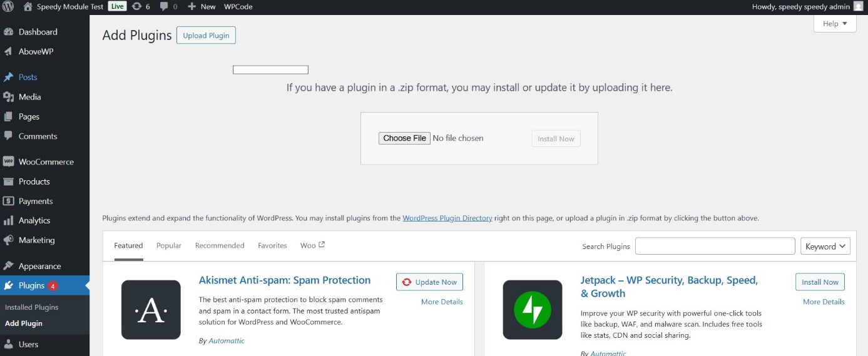Click the AboveWP sidebar icon
Screen dimensions: 868x356
coord(8,51)
